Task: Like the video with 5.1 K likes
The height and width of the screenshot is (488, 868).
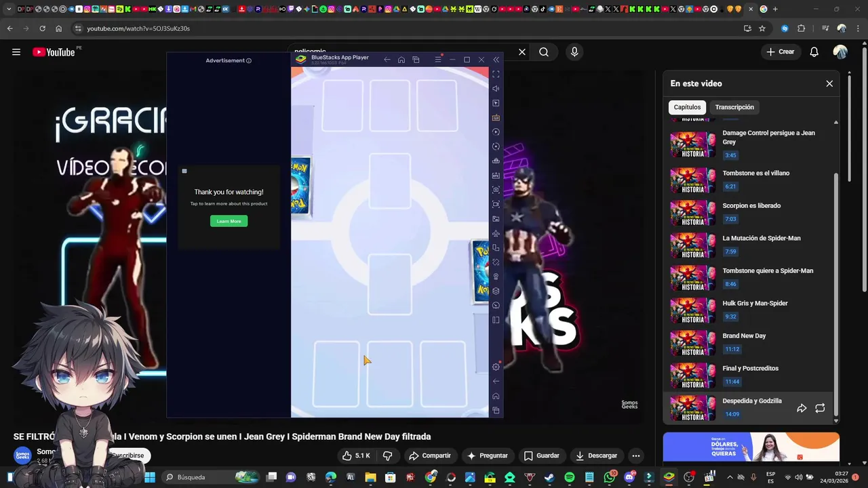Action: (x=357, y=455)
